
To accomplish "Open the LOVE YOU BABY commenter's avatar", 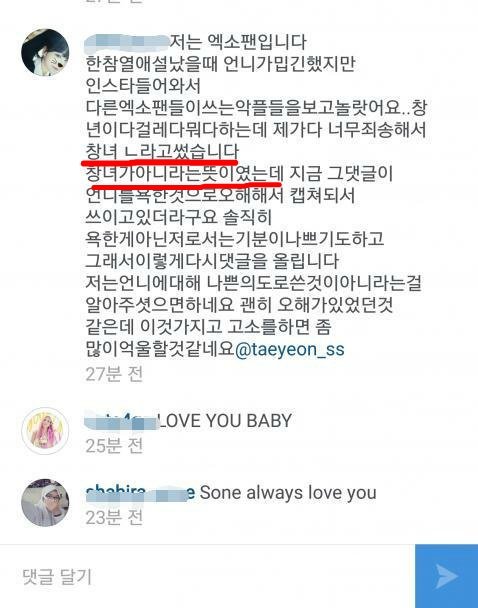I will tap(45, 431).
